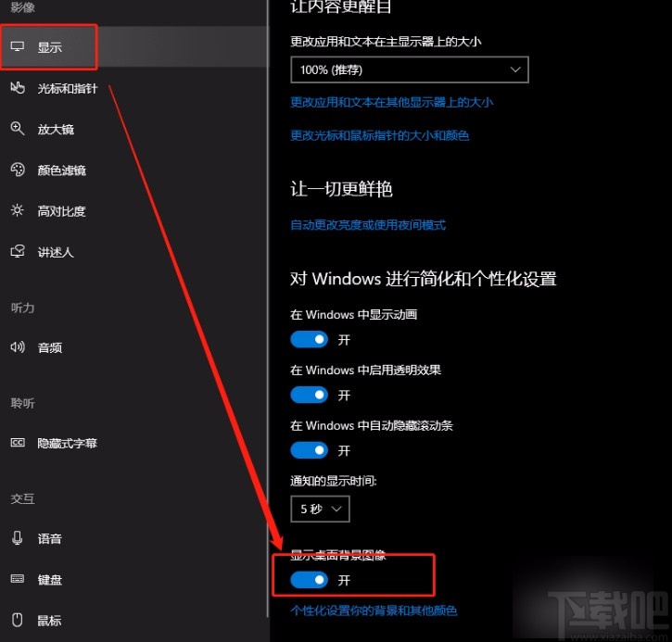Toggle 在 Windows 中显示动画 switch

309,340
